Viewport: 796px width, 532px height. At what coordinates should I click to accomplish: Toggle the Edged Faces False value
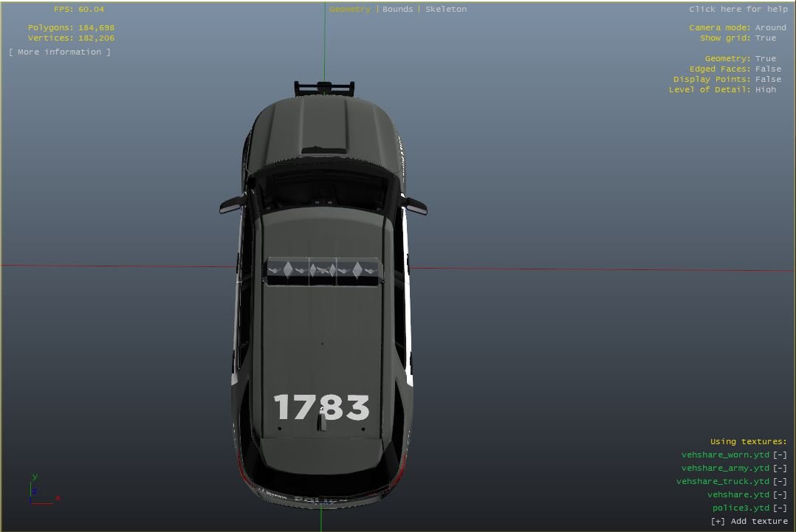767,69
